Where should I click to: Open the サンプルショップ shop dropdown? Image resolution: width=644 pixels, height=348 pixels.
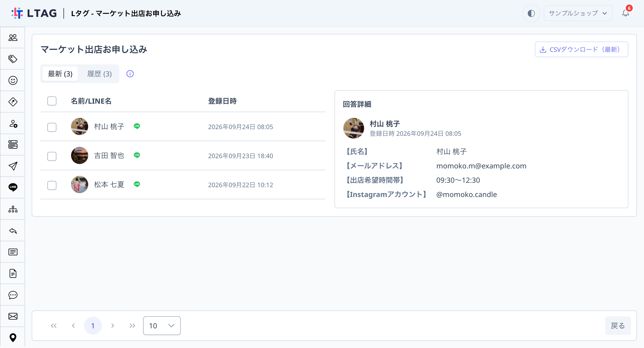tap(578, 13)
